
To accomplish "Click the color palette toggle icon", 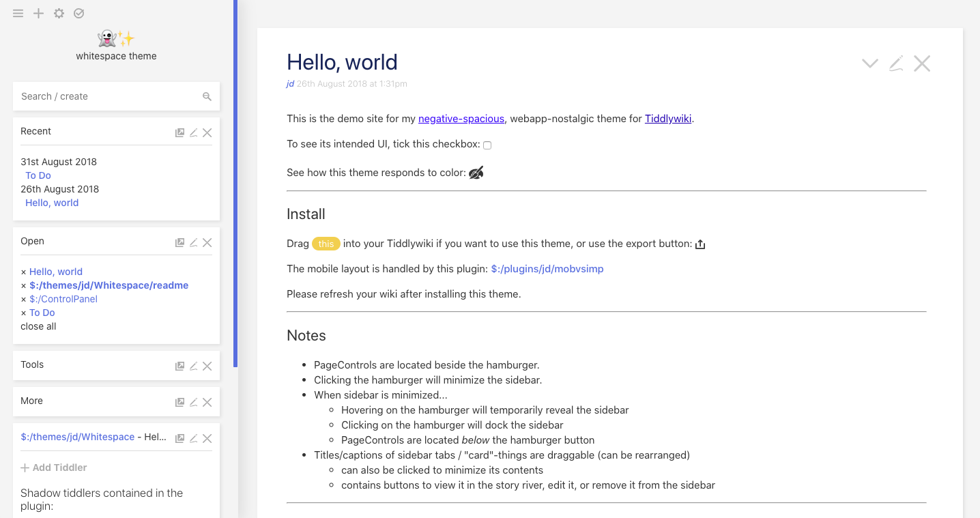I will point(476,173).
